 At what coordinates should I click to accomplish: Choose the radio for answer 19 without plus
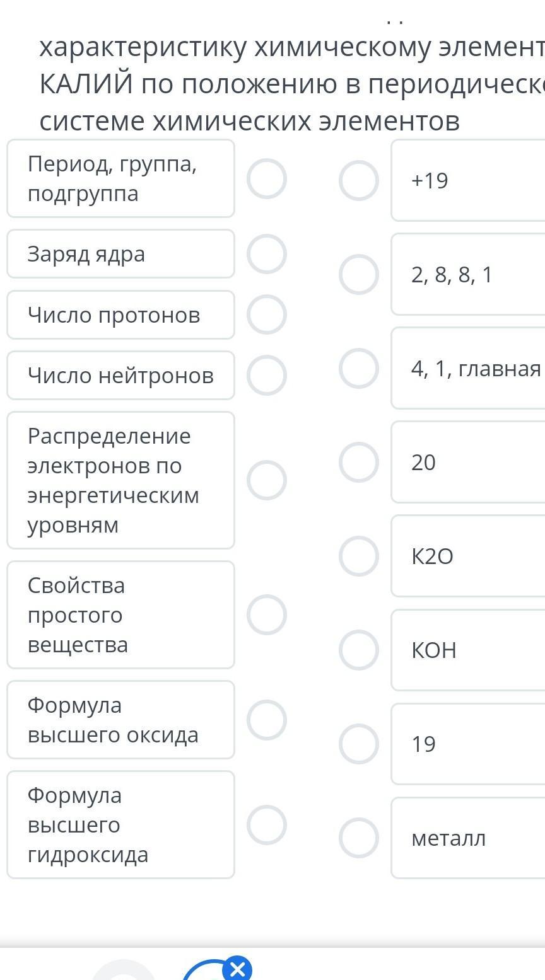tap(358, 744)
